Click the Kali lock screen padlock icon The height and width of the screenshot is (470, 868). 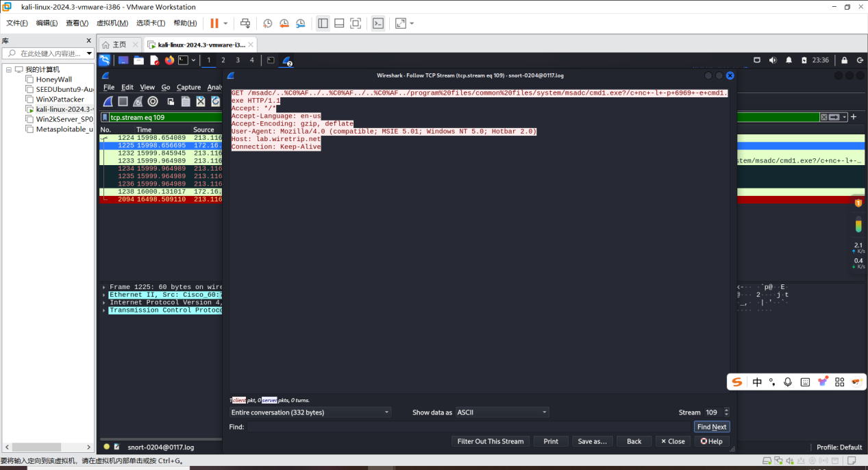(844, 60)
